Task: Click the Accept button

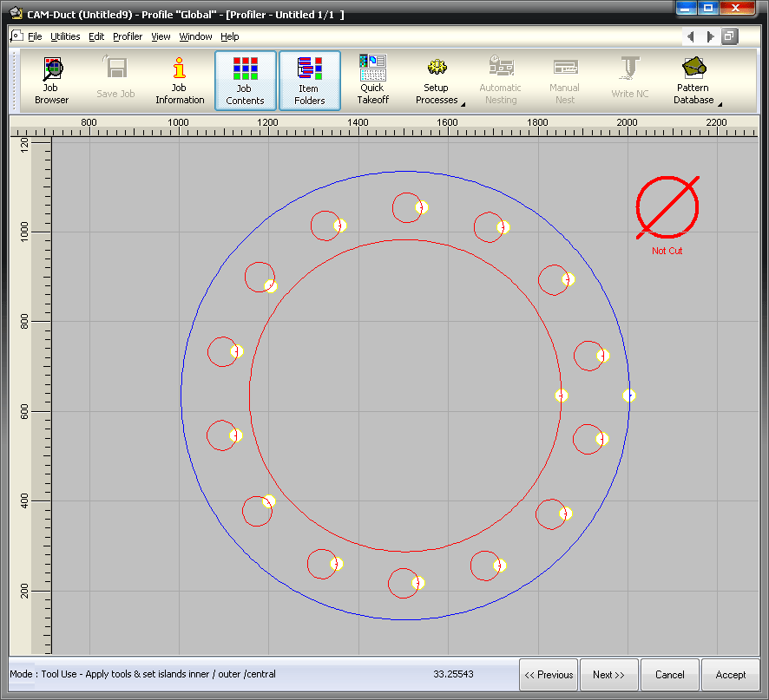Action: pos(730,675)
